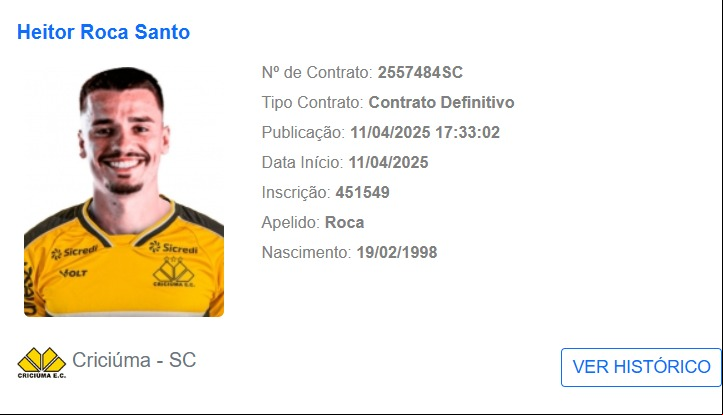Click the Volt brand logo on jersey

pos(73,273)
